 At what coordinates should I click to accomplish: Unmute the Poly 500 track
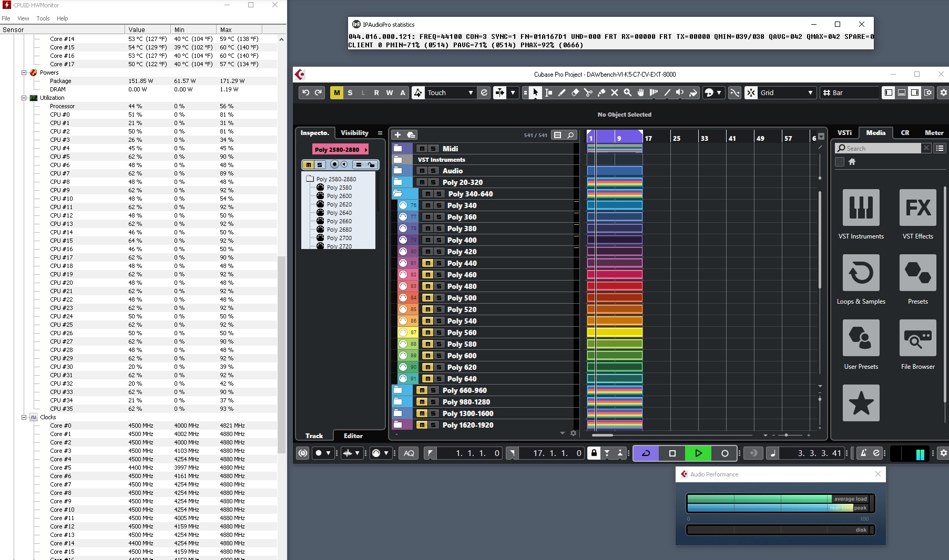(428, 298)
